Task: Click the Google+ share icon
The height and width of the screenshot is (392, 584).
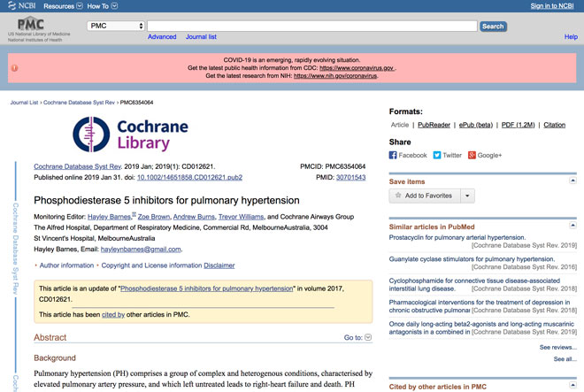Action: 472,155
